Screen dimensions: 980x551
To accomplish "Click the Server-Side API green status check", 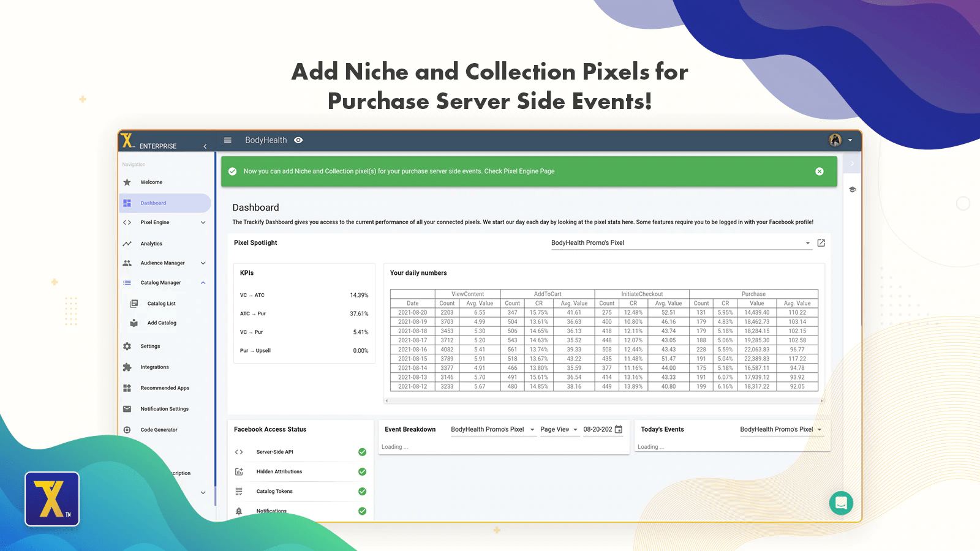I will click(x=362, y=452).
